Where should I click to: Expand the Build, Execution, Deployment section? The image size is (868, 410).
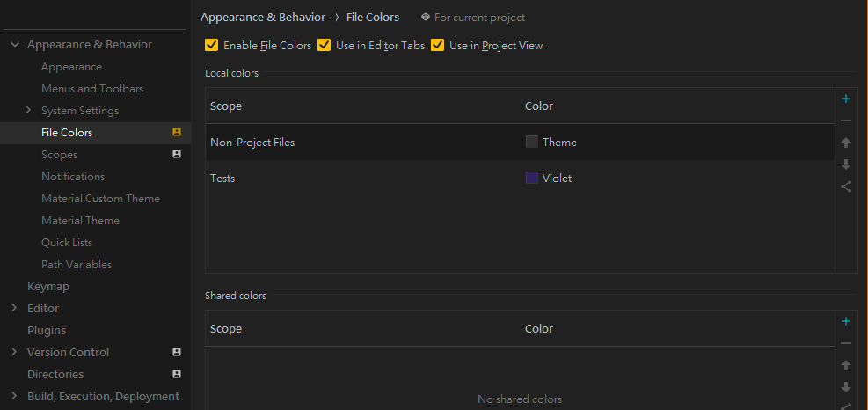(15, 396)
